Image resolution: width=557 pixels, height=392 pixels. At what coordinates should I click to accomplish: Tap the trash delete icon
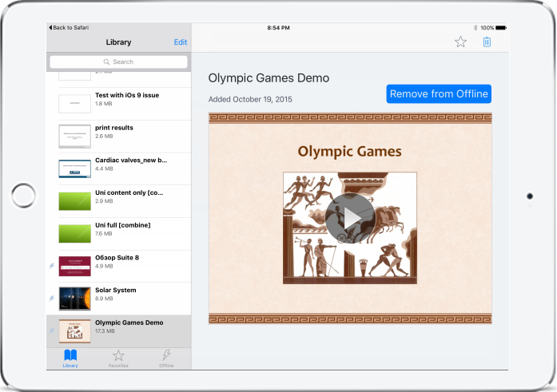tap(487, 42)
